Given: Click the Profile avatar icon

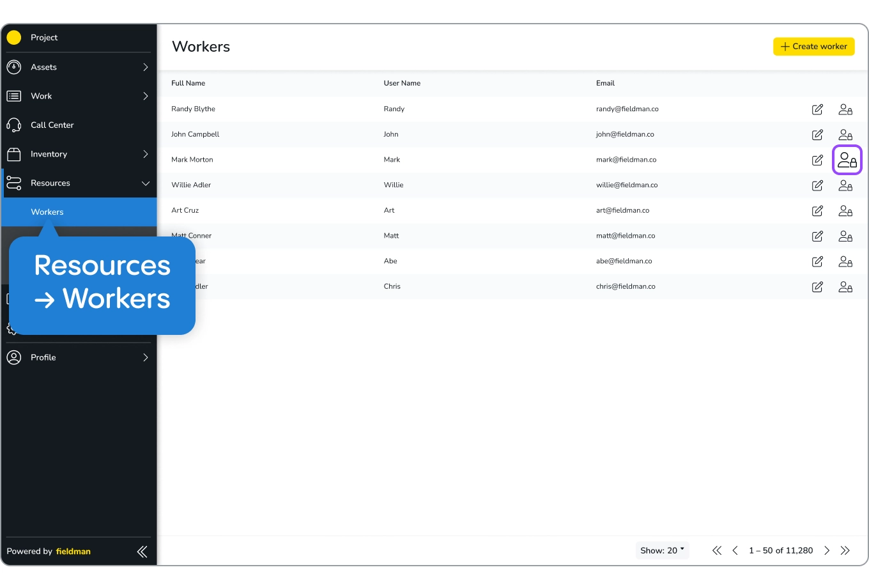Looking at the screenshot, I should 14,358.
